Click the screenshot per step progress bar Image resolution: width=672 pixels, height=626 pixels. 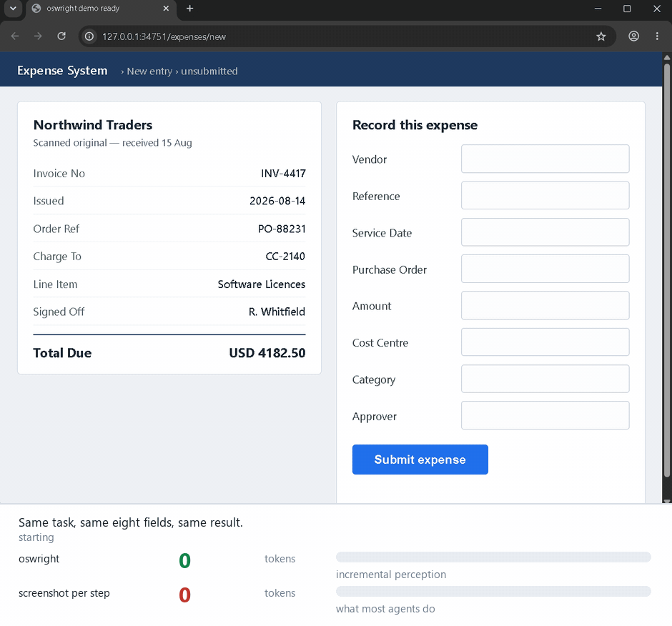point(493,591)
